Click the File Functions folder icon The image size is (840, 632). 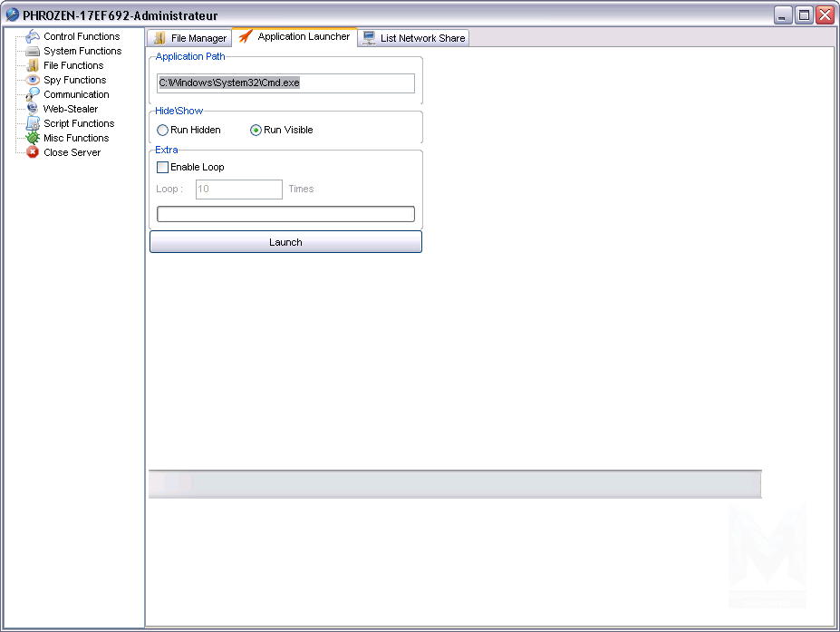(x=34, y=65)
